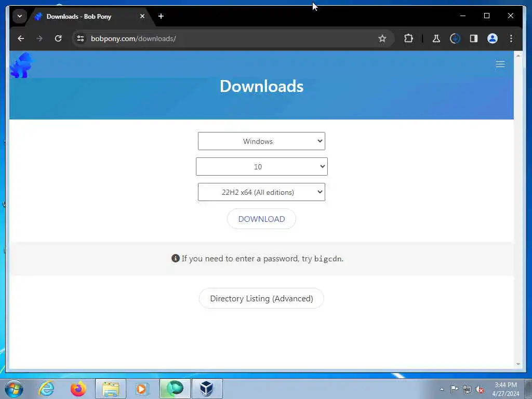
Task: Show hidden system tray icons
Action: tap(442, 389)
